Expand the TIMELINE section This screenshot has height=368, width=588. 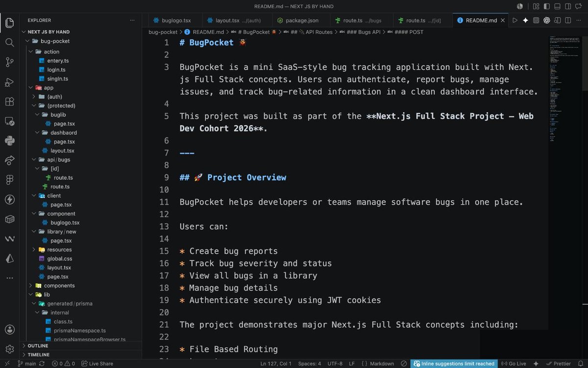point(81,354)
